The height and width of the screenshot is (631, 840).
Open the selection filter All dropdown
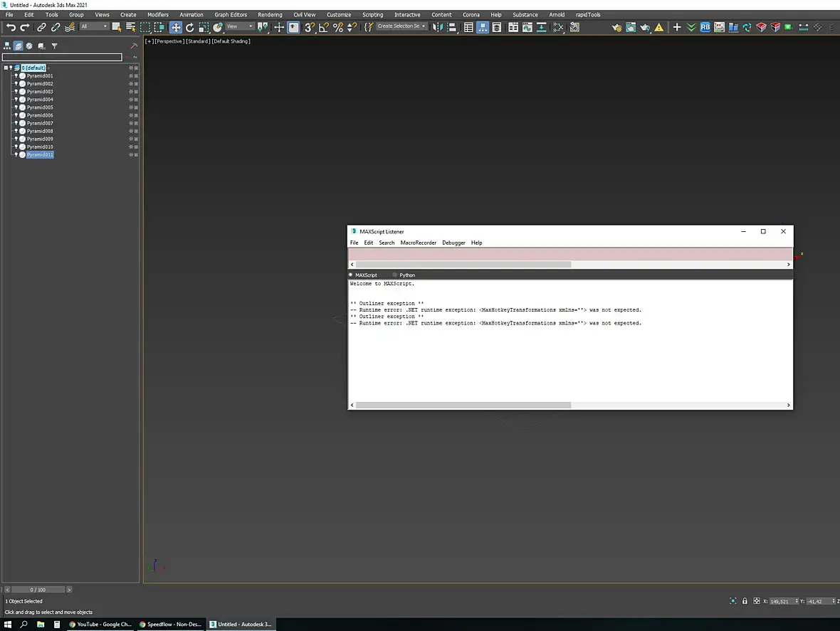click(x=94, y=26)
